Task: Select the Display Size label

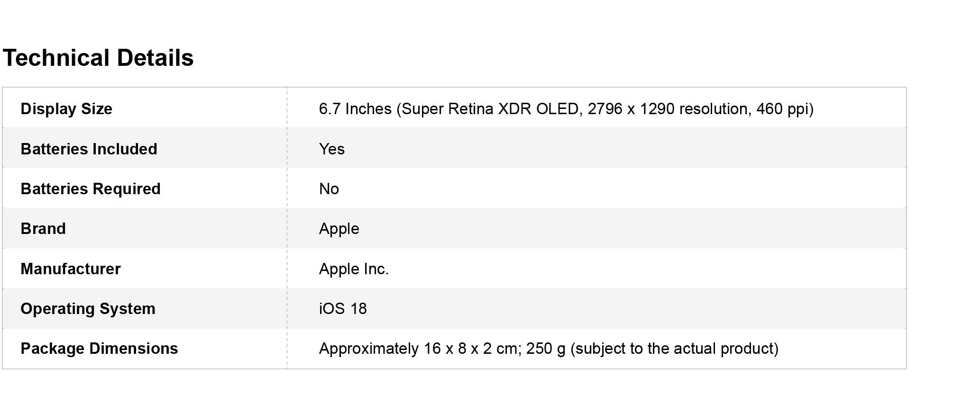Action: pyautogui.click(x=66, y=109)
